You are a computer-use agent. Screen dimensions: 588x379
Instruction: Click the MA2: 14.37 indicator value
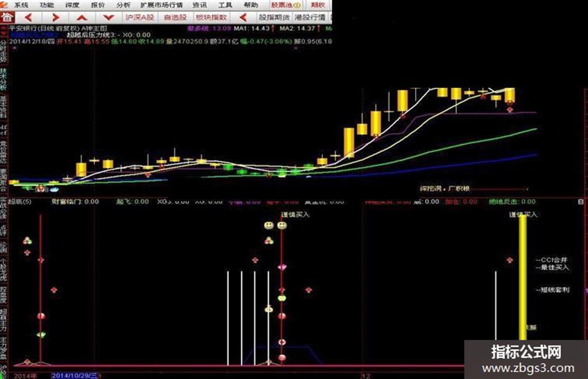point(298,29)
